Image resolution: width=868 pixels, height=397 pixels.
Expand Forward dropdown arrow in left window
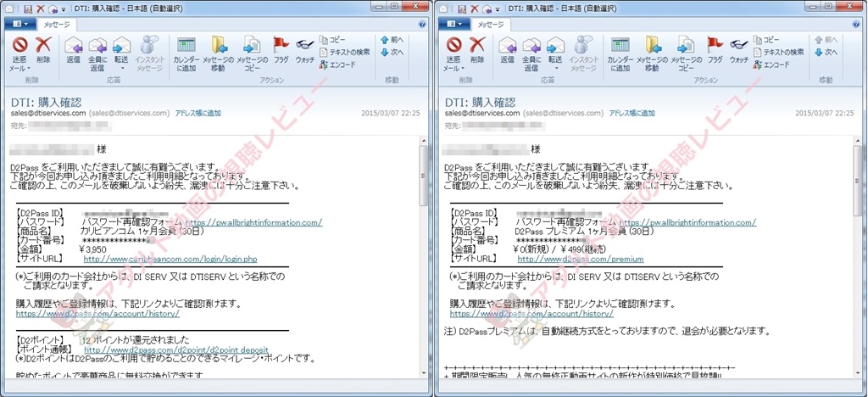coord(122,69)
